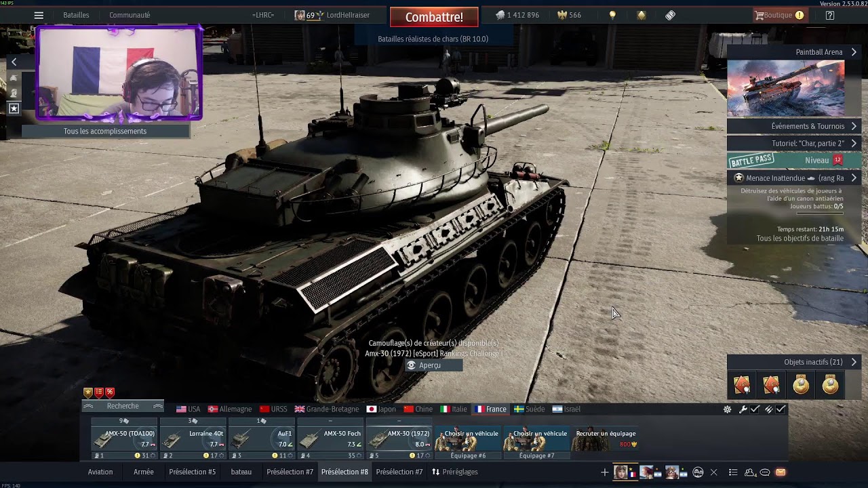Screen dimensions: 868x488
Task: Switch to Présélection #5 preset
Action: [x=193, y=472]
